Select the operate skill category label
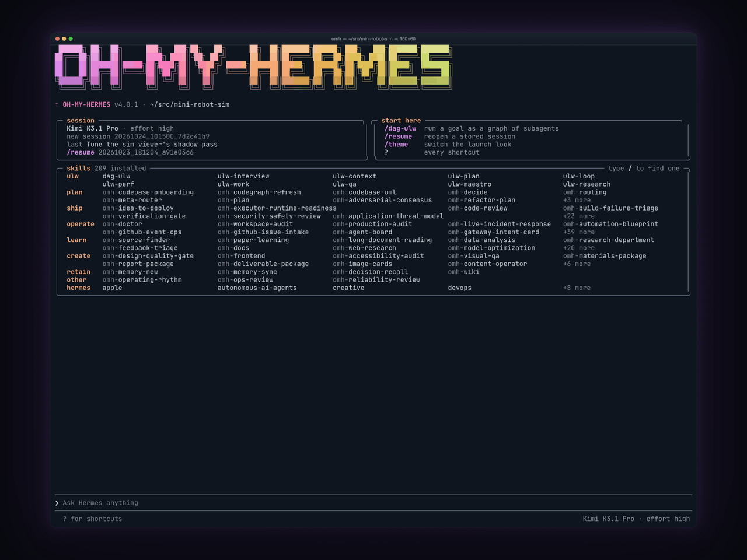Viewport: 747px width, 560px height. [x=81, y=224]
